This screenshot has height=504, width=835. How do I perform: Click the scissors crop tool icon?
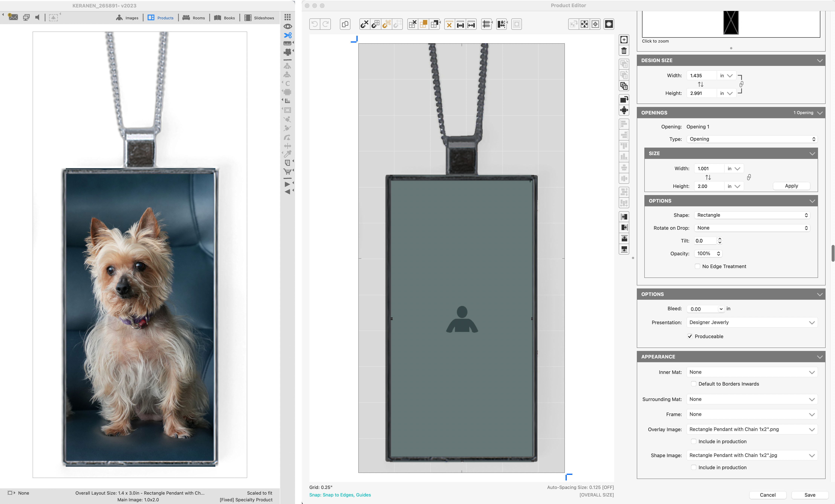pos(287,35)
